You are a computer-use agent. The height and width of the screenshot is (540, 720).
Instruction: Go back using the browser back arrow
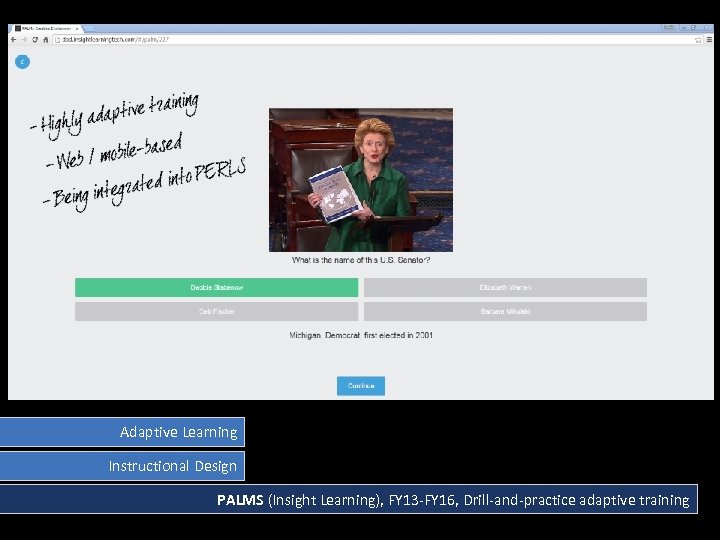point(13,40)
